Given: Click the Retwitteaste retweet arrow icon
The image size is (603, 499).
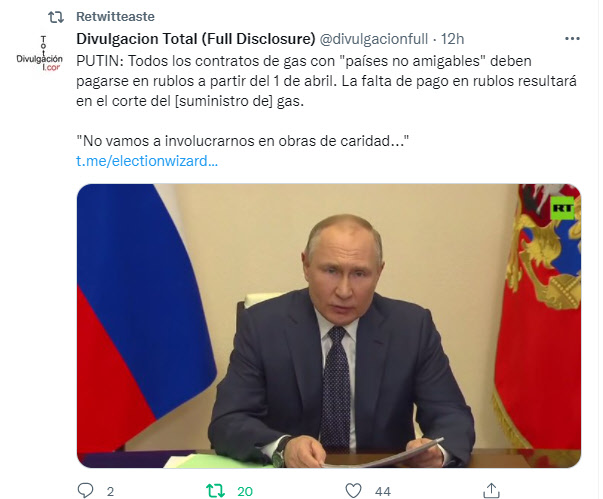Looking at the screenshot, I should tap(56, 17).
